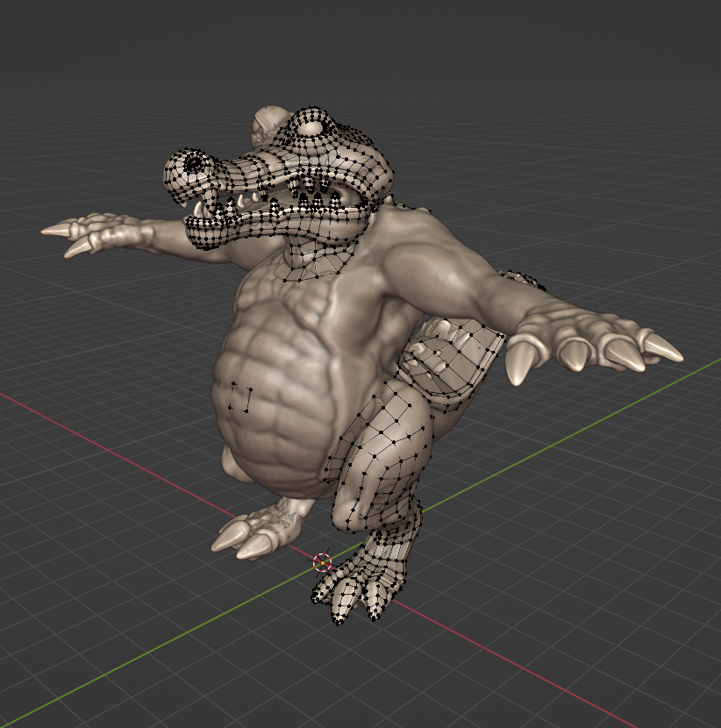
Task: Select the isolated quad on the belly
Action: (240, 397)
